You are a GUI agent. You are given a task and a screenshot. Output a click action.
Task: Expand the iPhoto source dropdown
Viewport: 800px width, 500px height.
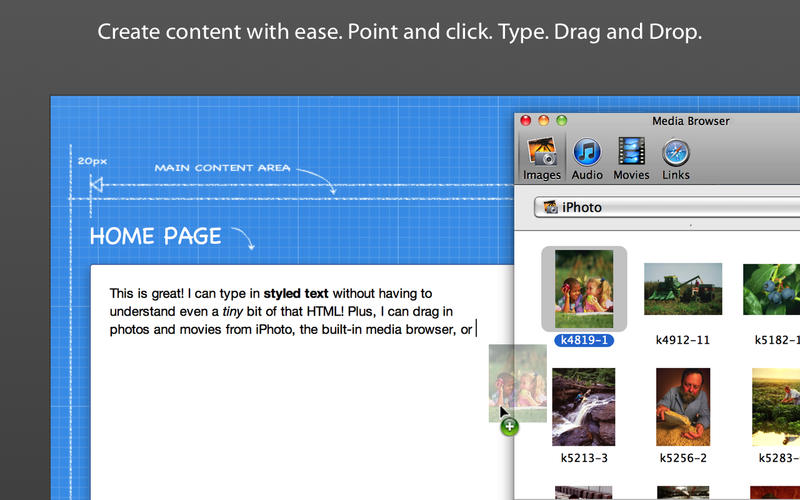click(x=666, y=208)
